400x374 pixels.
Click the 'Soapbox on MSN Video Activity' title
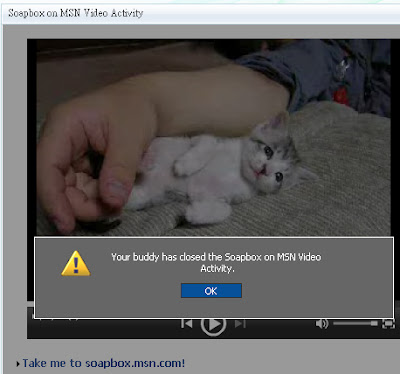(x=76, y=13)
